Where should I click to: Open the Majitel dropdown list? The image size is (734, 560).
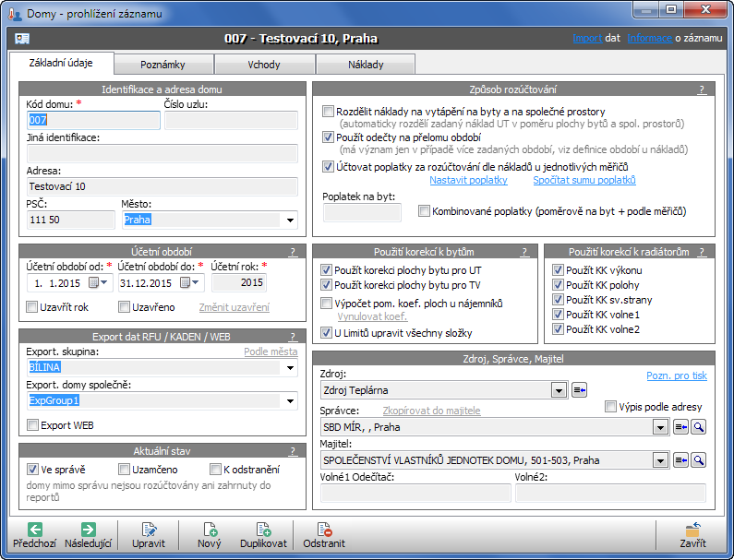[x=660, y=460]
